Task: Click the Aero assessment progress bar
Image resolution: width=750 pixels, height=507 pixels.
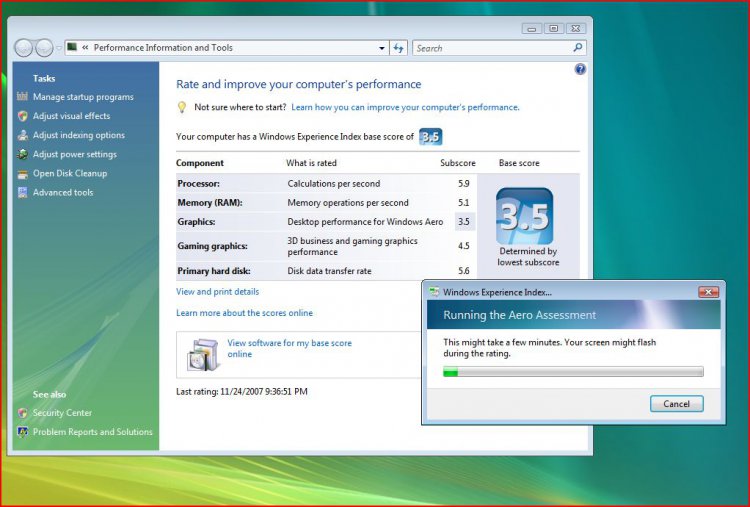Action: point(573,372)
